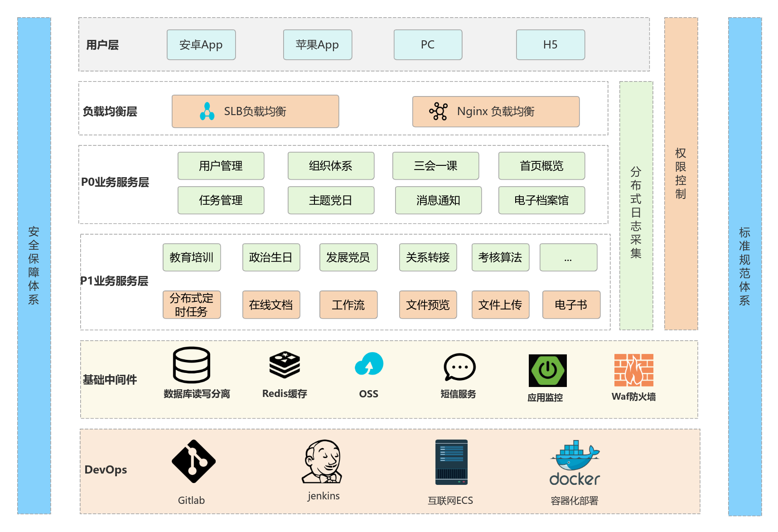Select the 苹果App box

[318, 45]
